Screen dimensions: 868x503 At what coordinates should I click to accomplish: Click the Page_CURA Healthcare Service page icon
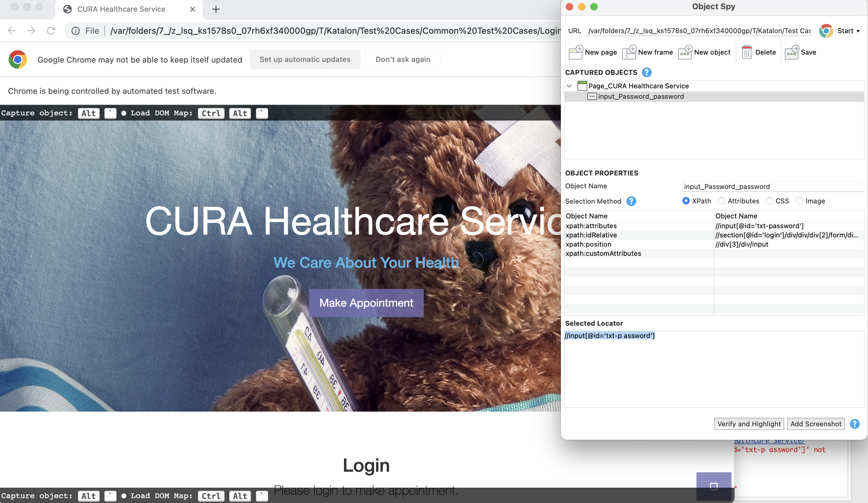[582, 86]
